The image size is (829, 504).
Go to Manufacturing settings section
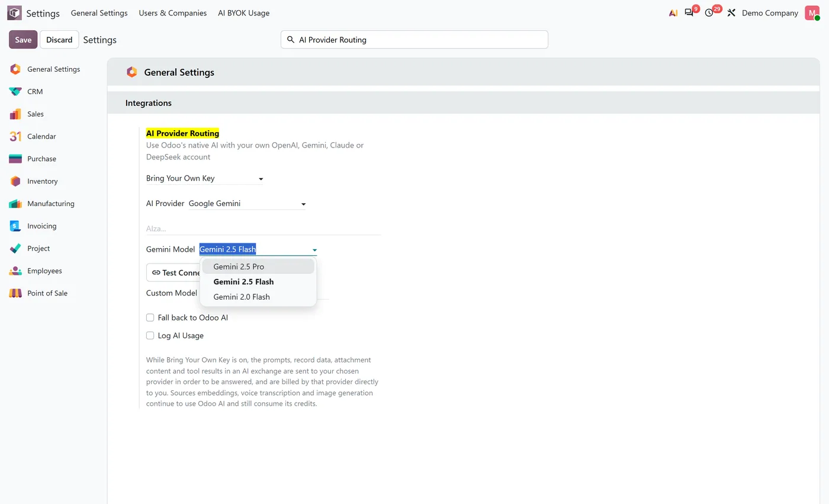(x=51, y=204)
